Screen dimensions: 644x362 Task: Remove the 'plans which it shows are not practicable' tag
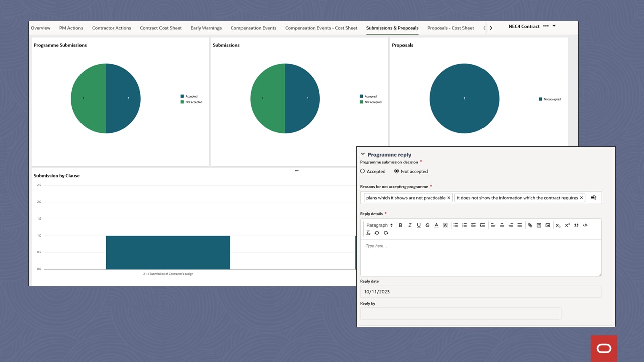pyautogui.click(x=449, y=198)
